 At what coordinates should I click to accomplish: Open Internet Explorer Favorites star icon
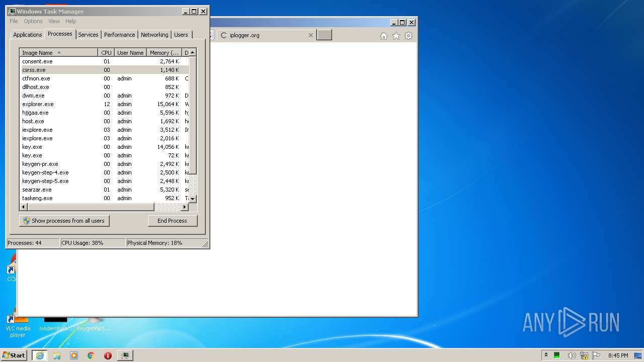[396, 36]
